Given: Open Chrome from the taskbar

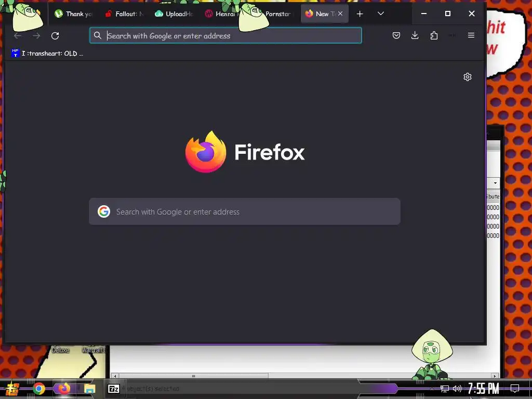Looking at the screenshot, I should tap(38, 389).
